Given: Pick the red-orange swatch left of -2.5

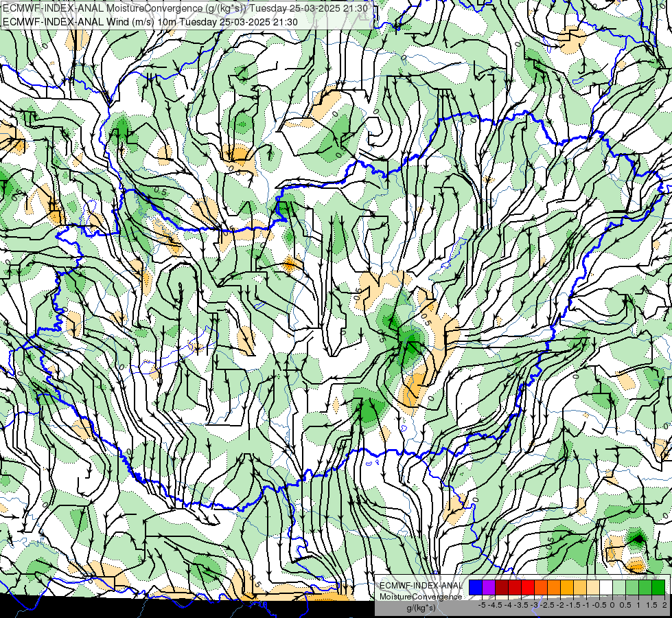Looking at the screenshot, I should click(x=541, y=587).
